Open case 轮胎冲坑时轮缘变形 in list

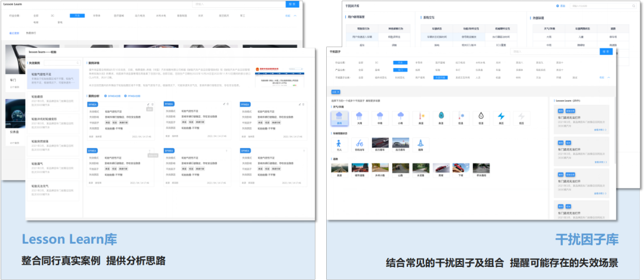pyautogui.click(x=53, y=123)
